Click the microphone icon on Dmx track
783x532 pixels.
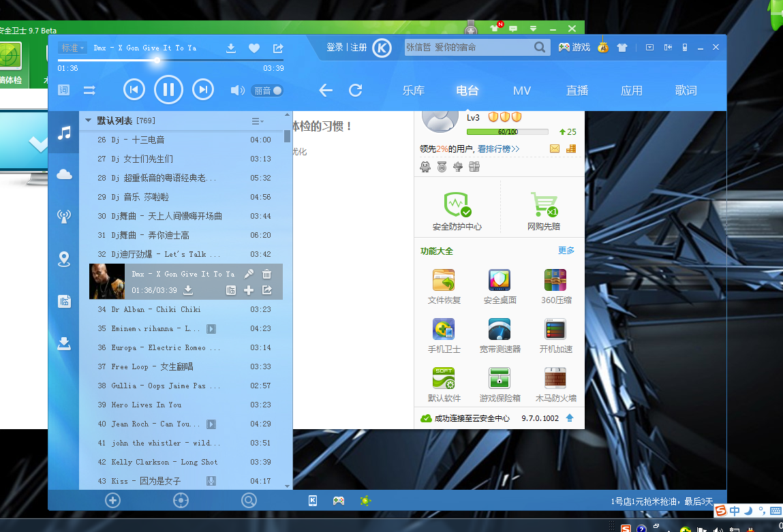tap(249, 274)
